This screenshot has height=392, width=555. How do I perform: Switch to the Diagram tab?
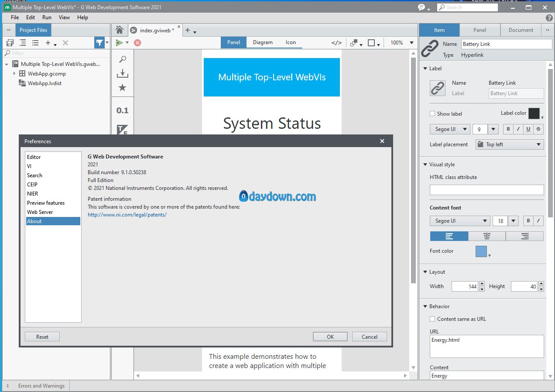click(263, 42)
